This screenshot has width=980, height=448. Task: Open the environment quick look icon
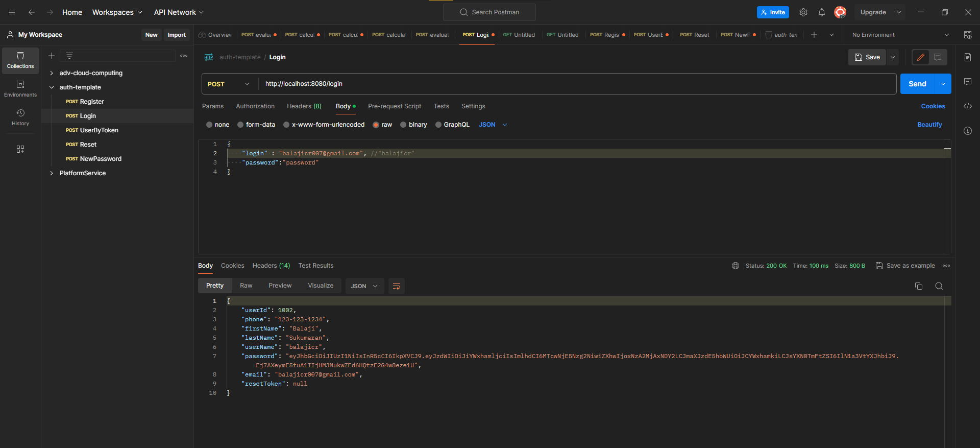coord(968,35)
